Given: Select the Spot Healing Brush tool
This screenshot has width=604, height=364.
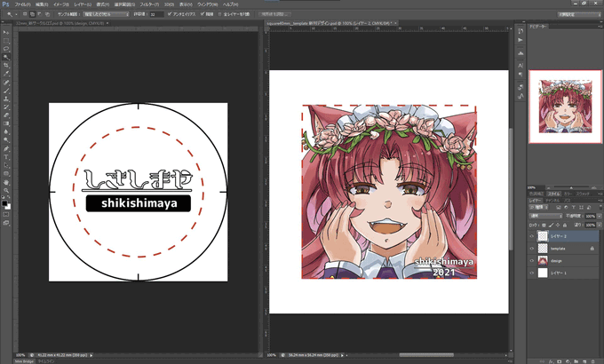Looking at the screenshot, I should (x=6, y=83).
